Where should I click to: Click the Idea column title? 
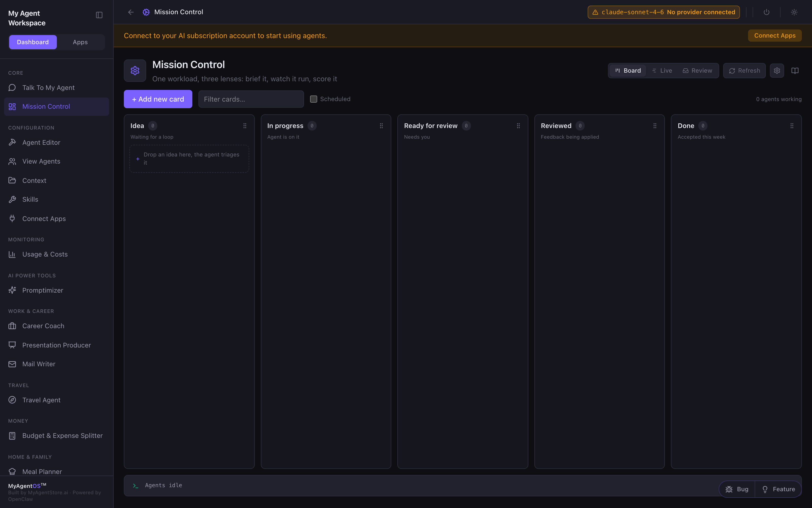point(137,126)
